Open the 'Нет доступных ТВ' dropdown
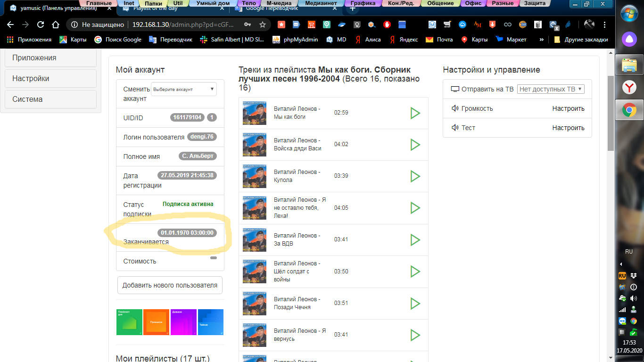 coord(551,89)
